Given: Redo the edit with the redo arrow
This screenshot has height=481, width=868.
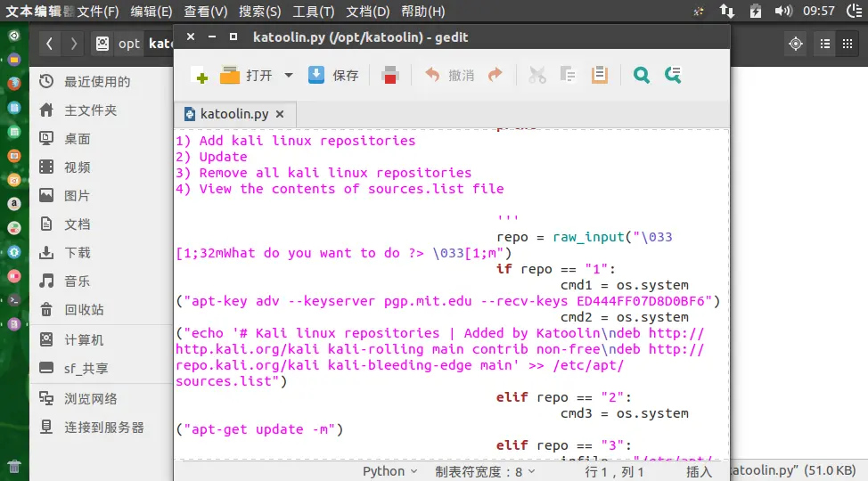Looking at the screenshot, I should tap(495, 76).
